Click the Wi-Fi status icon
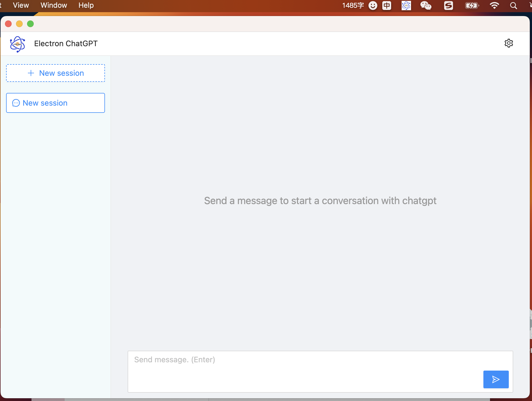This screenshot has height=401, width=532. [494, 6]
